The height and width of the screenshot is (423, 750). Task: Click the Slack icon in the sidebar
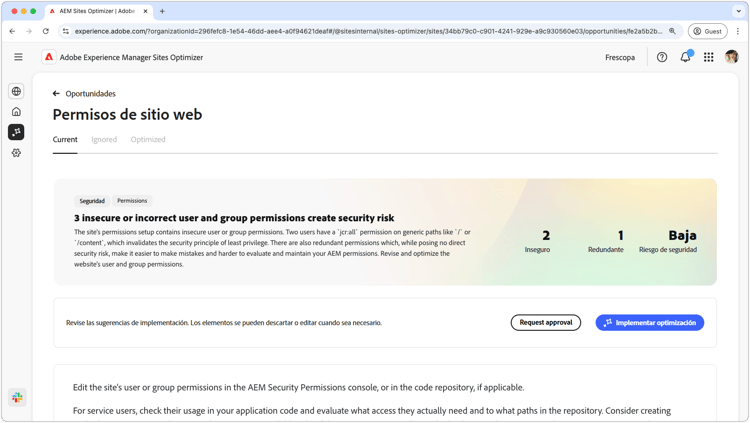pyautogui.click(x=17, y=397)
